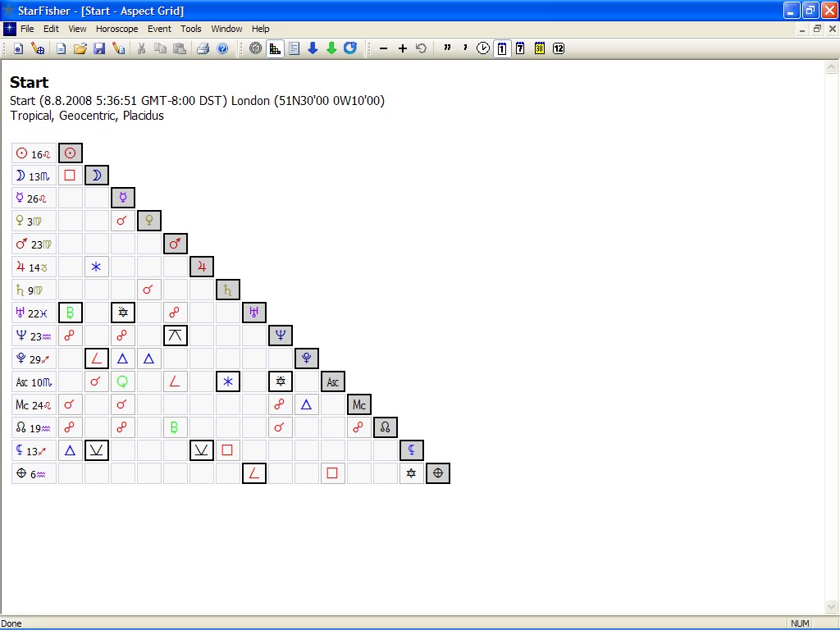Paste with the clipboard icon
The image size is (840, 630).
point(180,48)
